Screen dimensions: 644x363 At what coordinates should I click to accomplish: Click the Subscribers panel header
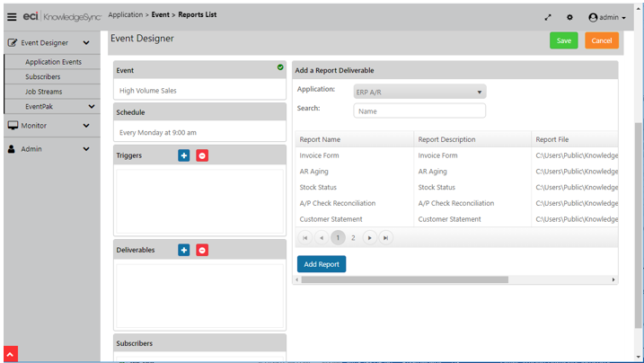tap(199, 343)
